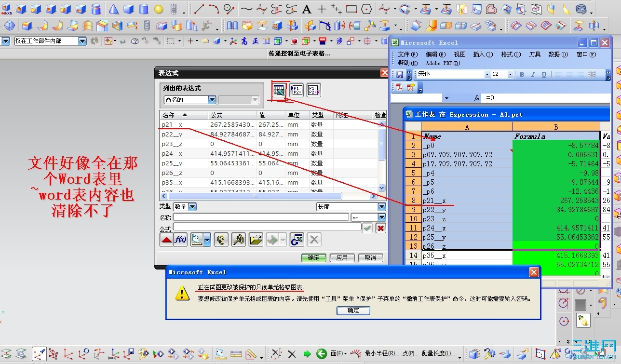This screenshot has width=621, height=364.
Task: Click the red X reject edit button
Action: click(x=380, y=228)
